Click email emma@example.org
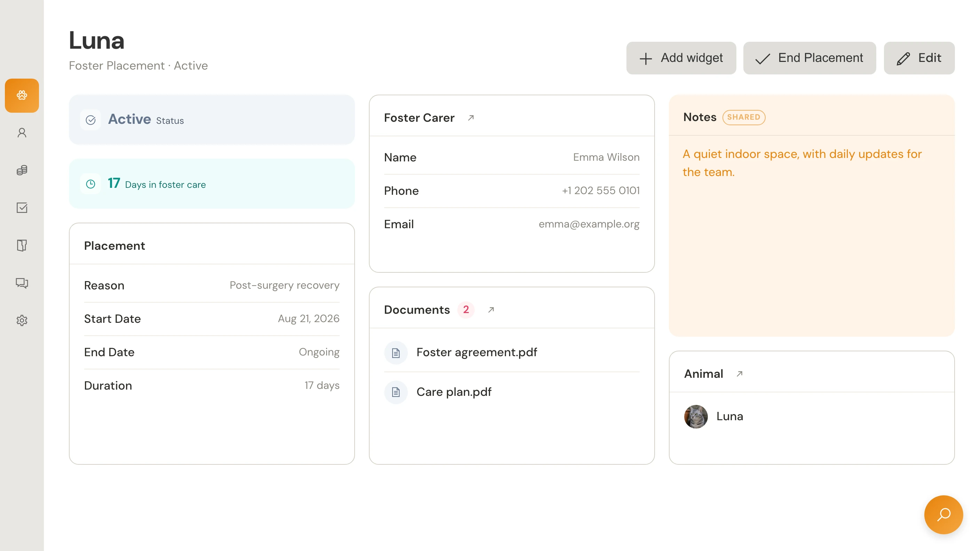The width and height of the screenshot is (980, 551). pos(589,224)
